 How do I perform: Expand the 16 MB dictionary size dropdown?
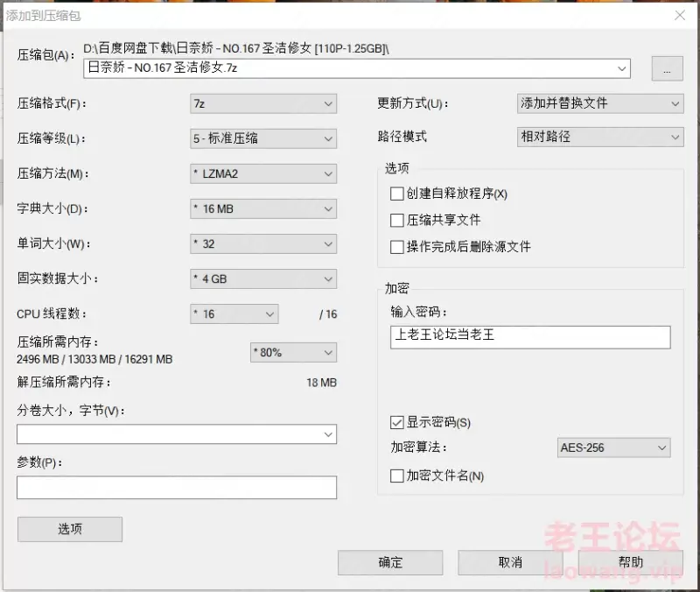coord(263,208)
